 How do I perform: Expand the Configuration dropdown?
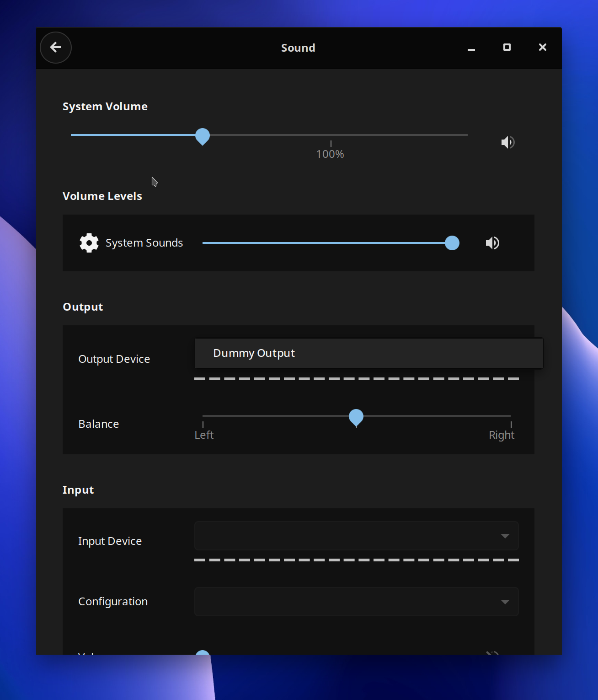coord(356,602)
